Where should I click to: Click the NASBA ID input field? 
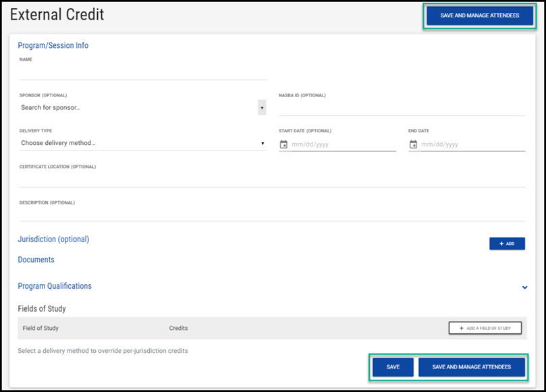click(x=402, y=107)
